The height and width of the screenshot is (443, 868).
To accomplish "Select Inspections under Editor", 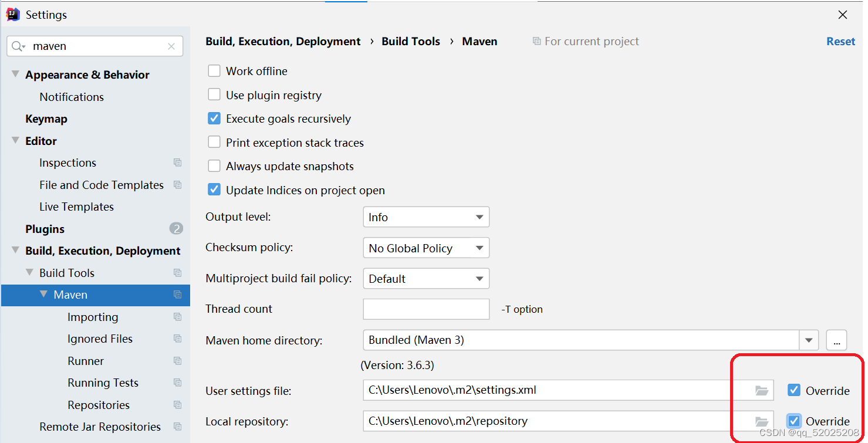I will [x=67, y=163].
